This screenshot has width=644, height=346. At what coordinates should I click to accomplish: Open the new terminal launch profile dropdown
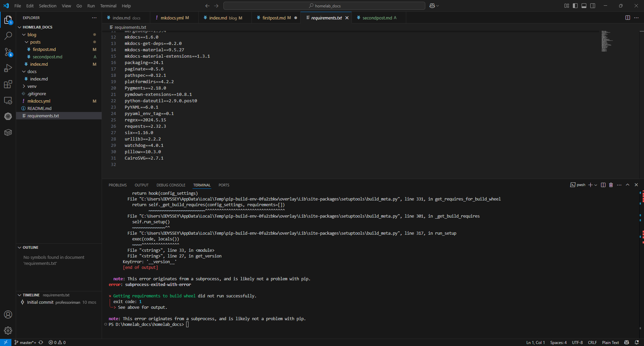(x=596, y=185)
